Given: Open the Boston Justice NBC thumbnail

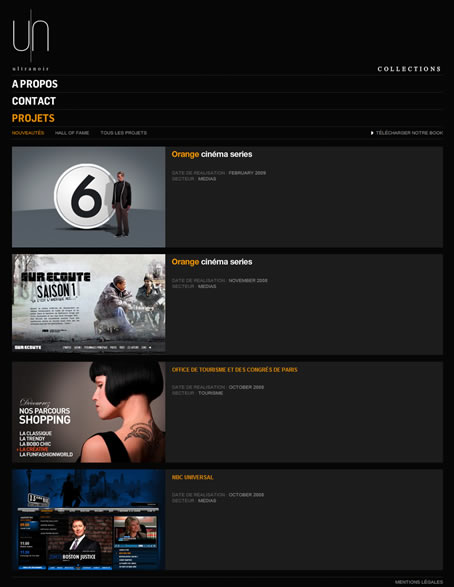Looking at the screenshot, I should 89,520.
